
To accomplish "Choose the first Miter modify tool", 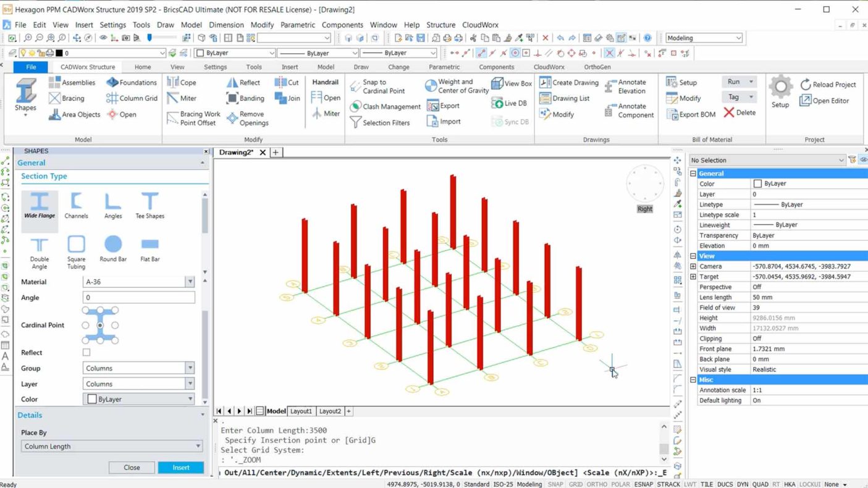I will [x=182, y=98].
